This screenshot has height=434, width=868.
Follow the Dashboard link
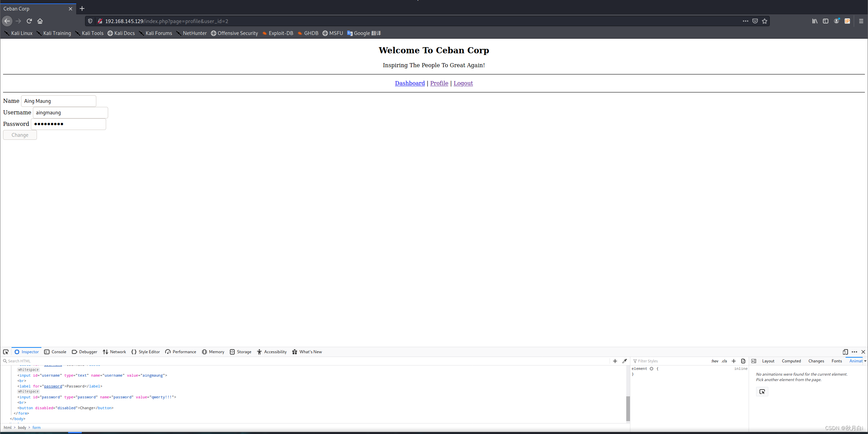[409, 83]
